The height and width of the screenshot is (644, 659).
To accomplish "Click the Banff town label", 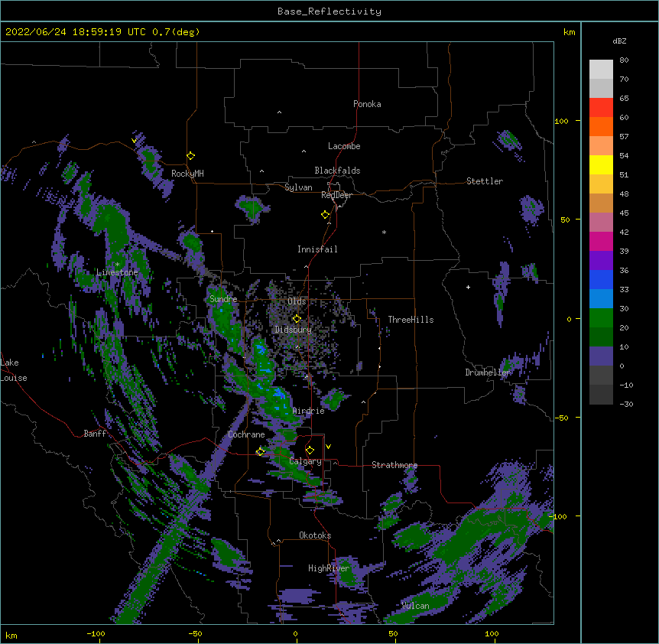I will (x=95, y=434).
